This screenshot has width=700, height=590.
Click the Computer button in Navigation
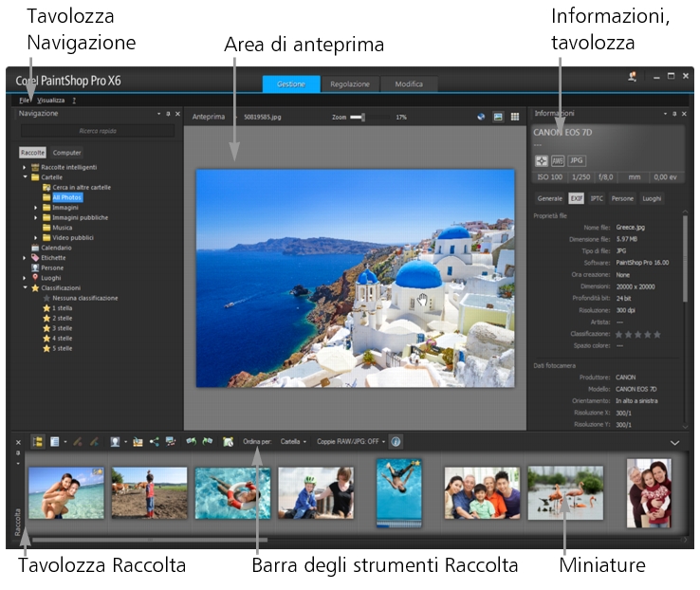coord(66,152)
